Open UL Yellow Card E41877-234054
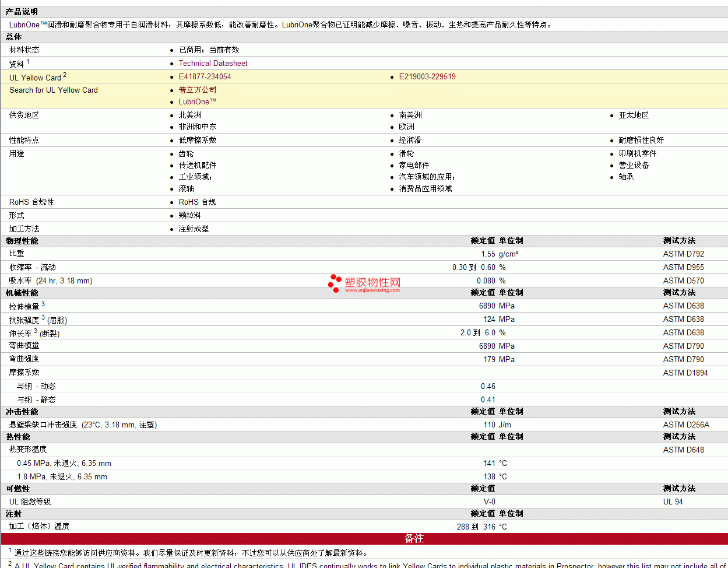This screenshot has height=568, width=728. click(x=205, y=76)
